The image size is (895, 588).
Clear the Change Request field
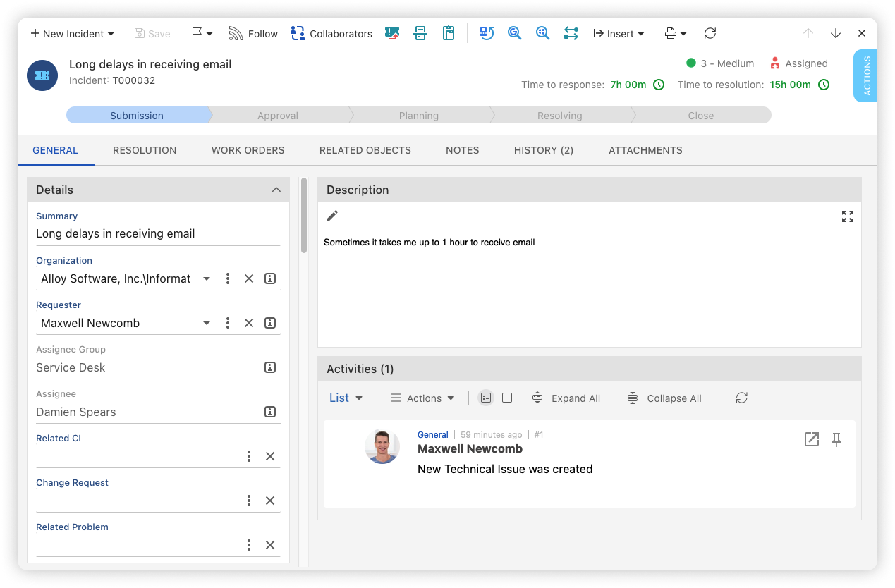pyautogui.click(x=270, y=501)
